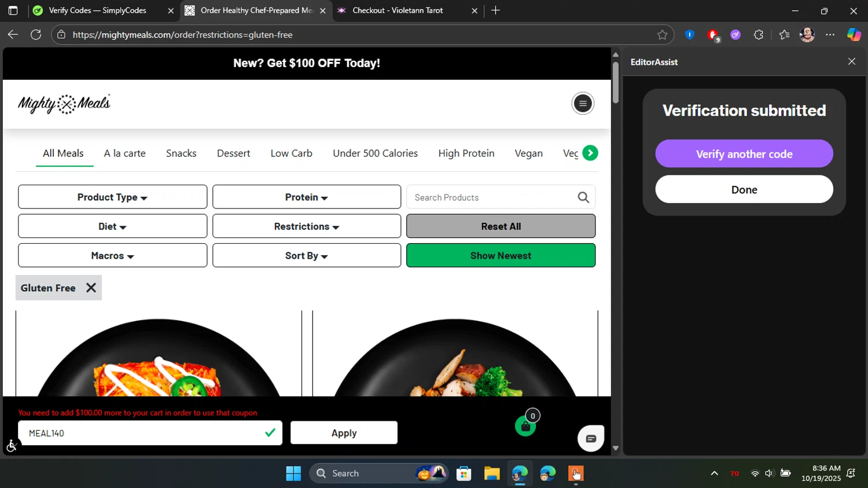The image size is (868, 488).
Task: Expand the Restrictions filter dropdown
Action: (x=307, y=226)
